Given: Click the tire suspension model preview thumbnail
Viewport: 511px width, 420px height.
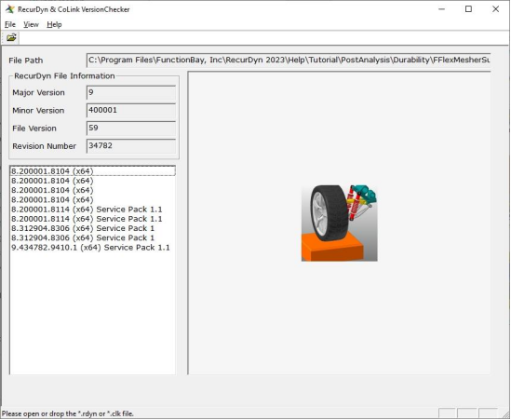Looking at the screenshot, I should coord(339,223).
